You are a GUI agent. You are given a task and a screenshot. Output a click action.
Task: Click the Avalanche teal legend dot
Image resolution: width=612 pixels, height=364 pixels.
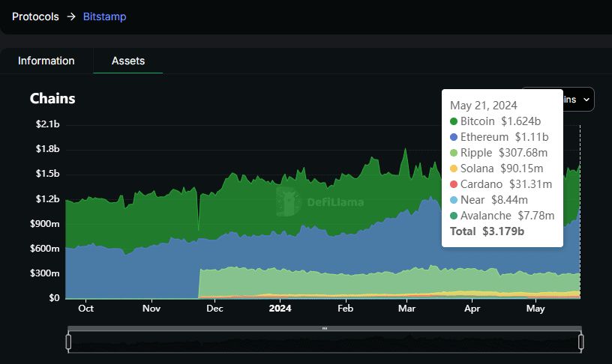coord(454,216)
